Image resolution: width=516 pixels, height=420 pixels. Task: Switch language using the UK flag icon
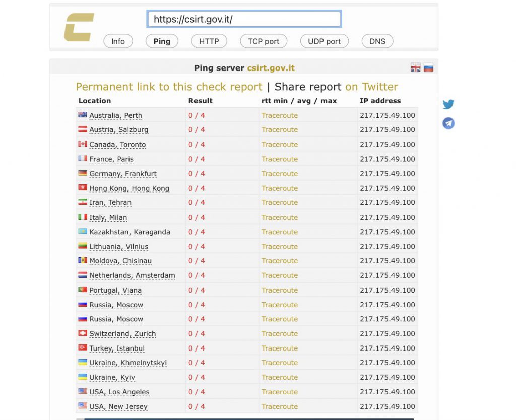pos(416,67)
